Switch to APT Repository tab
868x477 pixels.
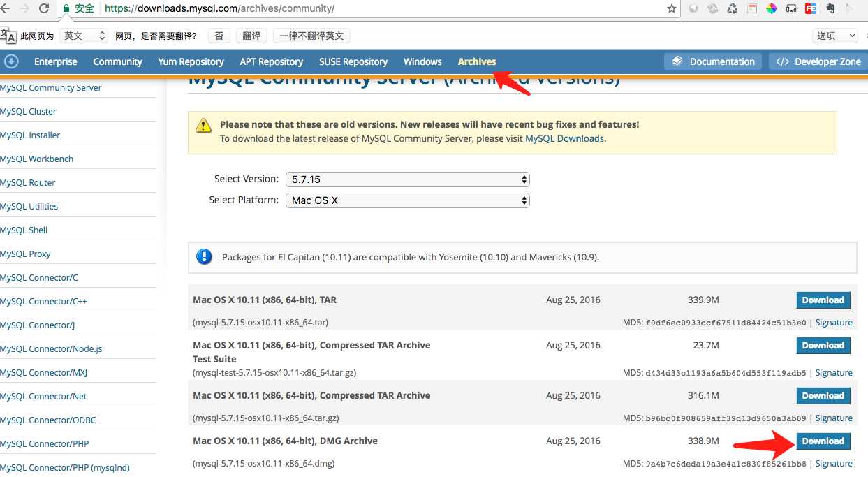click(x=272, y=61)
